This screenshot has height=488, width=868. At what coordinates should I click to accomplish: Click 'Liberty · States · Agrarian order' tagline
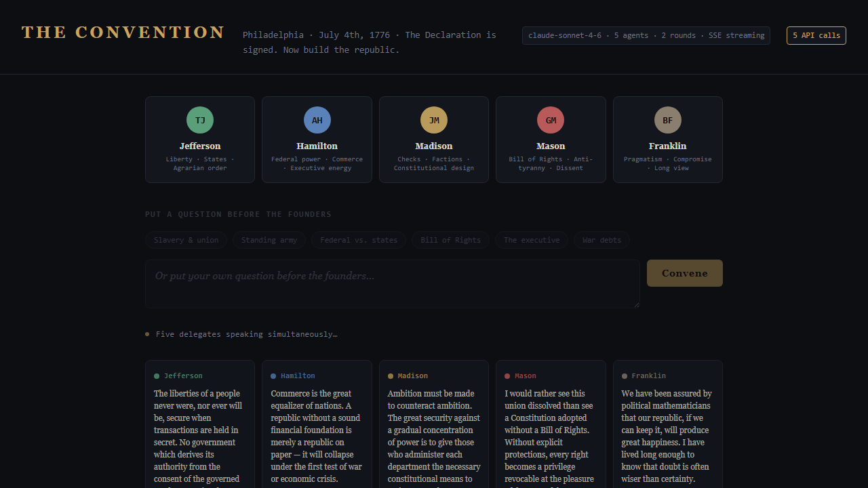[x=200, y=163]
